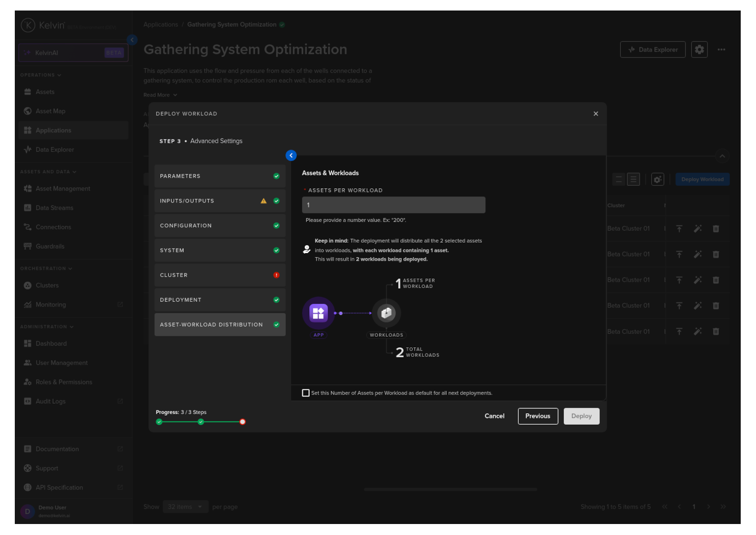Open the three-dots more options menu
Image resolution: width=756 pixels, height=535 pixels.
(x=721, y=49)
